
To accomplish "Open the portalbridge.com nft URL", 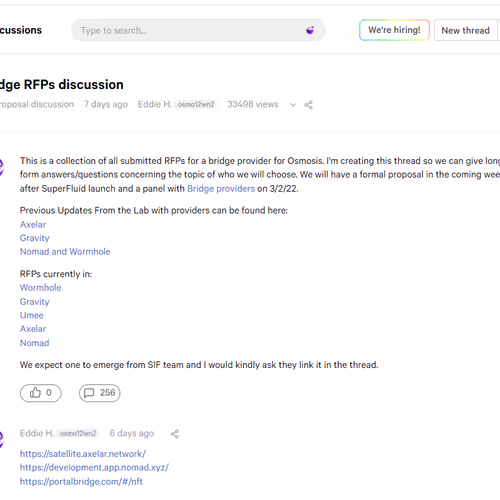I will pos(81,481).
